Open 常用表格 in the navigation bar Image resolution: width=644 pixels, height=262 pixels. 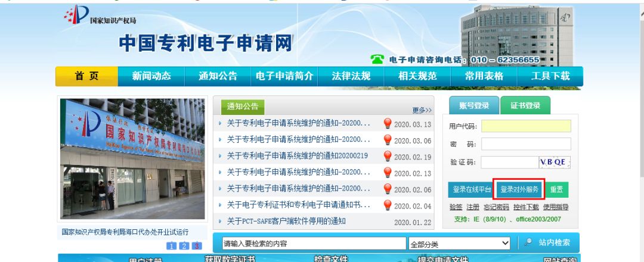click(484, 76)
